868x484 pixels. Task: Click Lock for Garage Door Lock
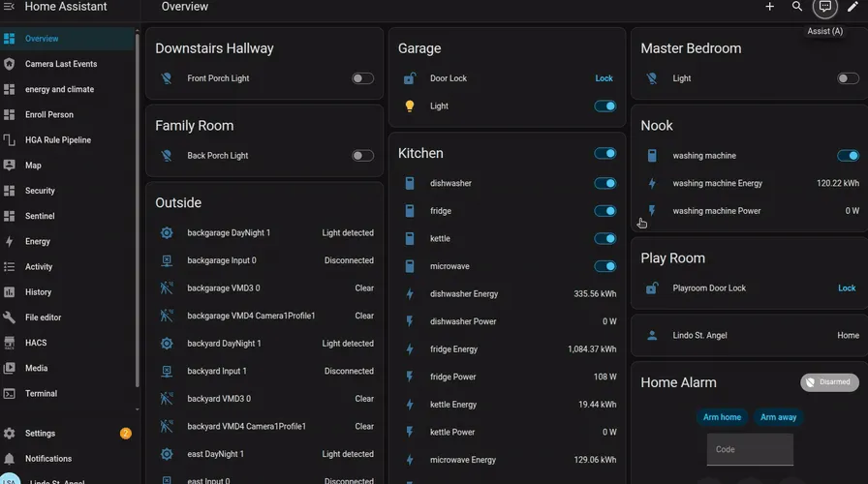point(604,78)
